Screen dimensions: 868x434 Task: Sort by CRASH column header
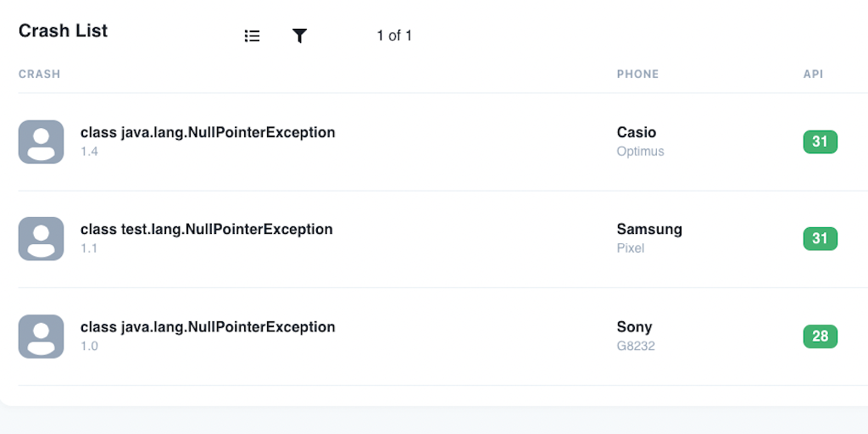click(x=39, y=74)
